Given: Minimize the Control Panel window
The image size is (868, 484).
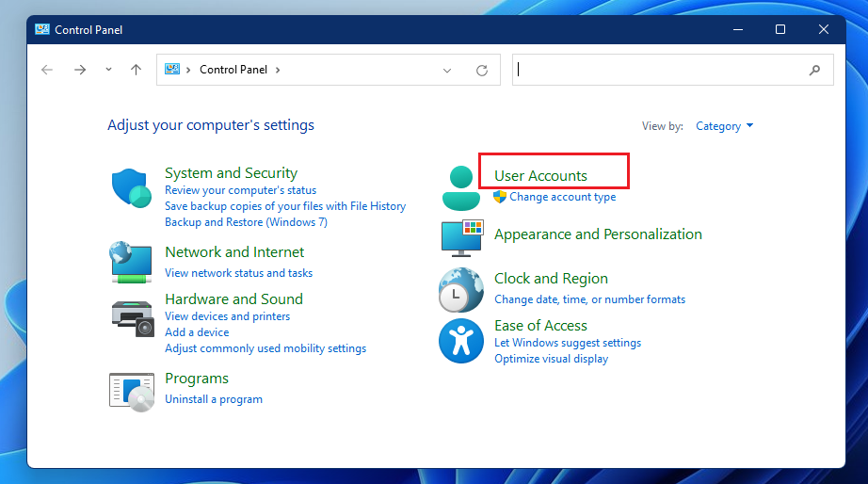Looking at the screenshot, I should (738, 29).
